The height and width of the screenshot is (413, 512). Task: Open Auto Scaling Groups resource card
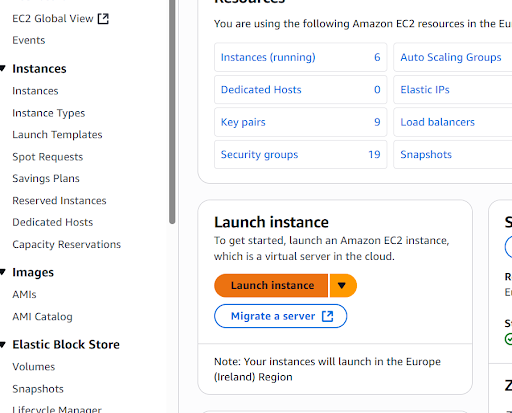(x=453, y=57)
